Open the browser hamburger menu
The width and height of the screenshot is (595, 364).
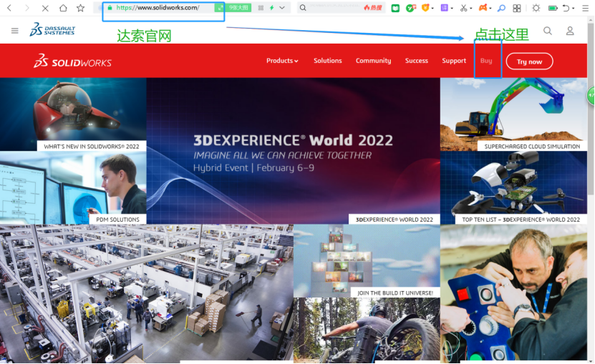tap(585, 8)
